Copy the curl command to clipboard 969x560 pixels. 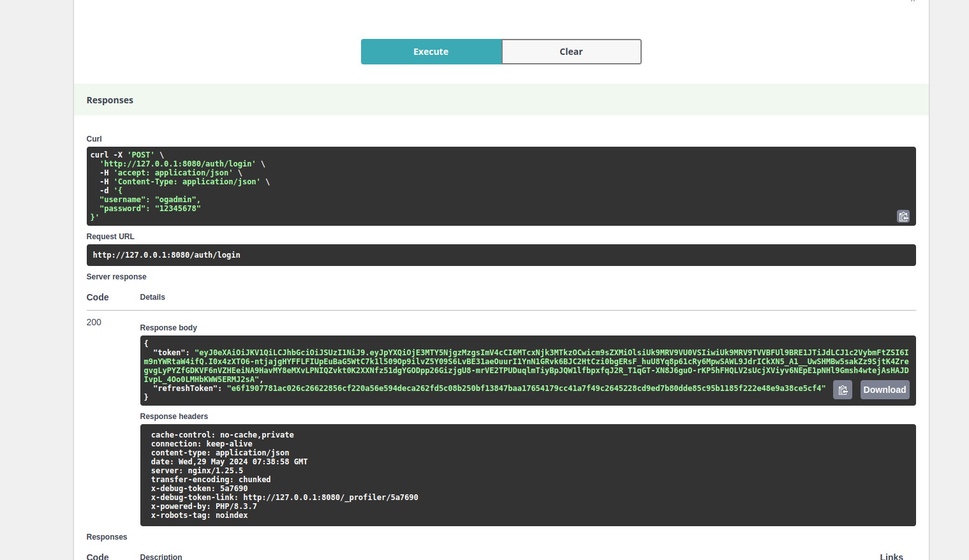tap(903, 217)
